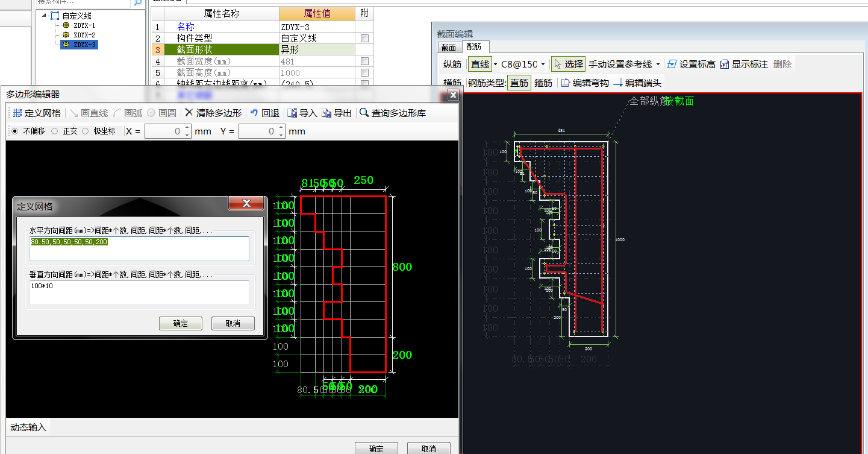Confirm the 定义网格 dialog with 确定
The image size is (868, 454).
click(180, 323)
